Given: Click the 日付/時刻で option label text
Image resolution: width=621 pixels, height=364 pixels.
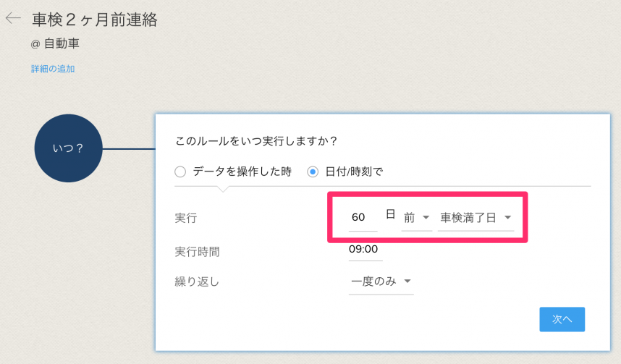Looking at the screenshot, I should [x=354, y=172].
